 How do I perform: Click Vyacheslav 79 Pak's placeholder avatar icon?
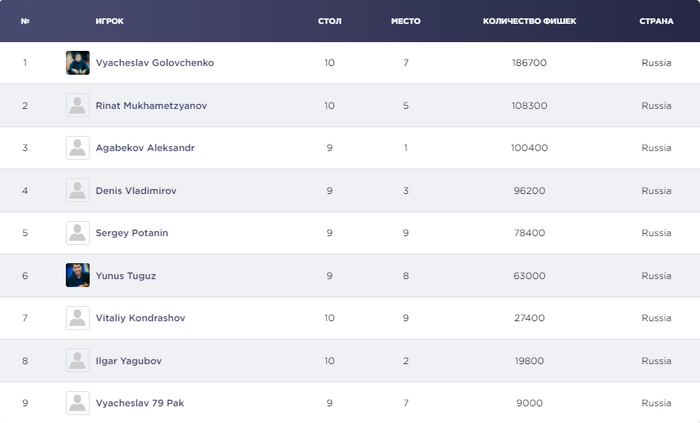tap(78, 403)
